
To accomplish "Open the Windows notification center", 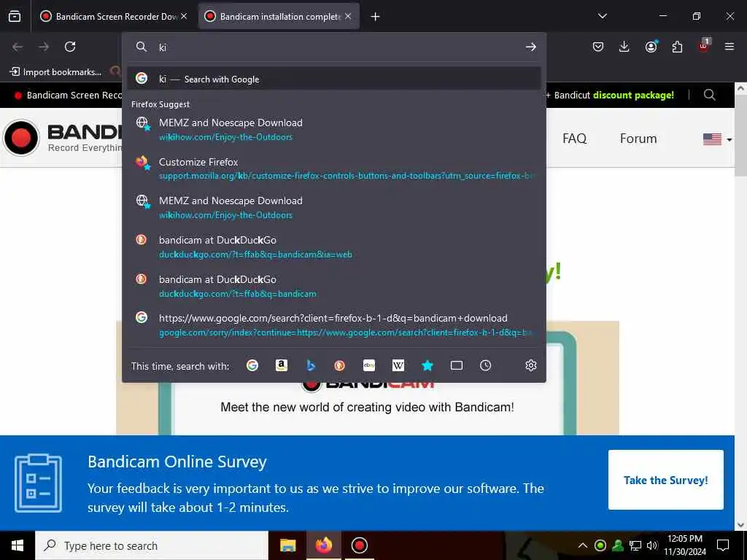I will pyautogui.click(x=723, y=545).
